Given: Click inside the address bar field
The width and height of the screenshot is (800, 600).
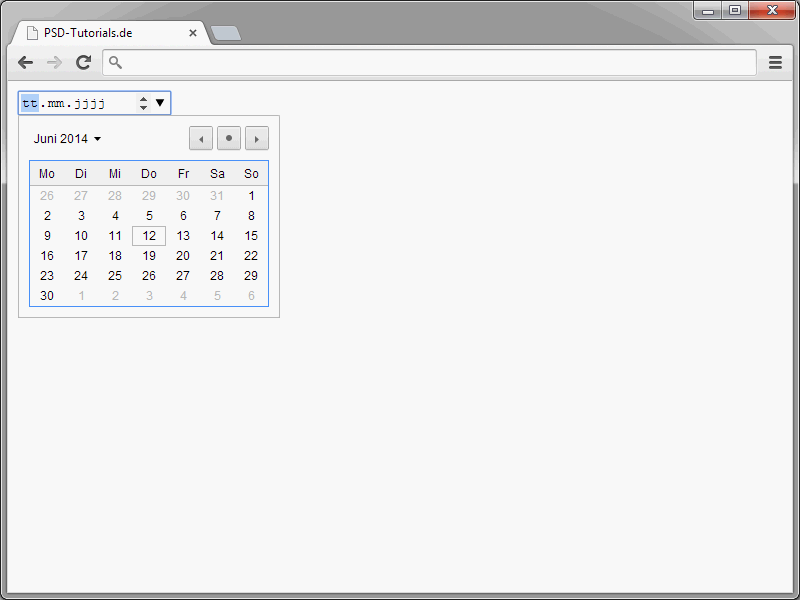Looking at the screenshot, I should (430, 62).
